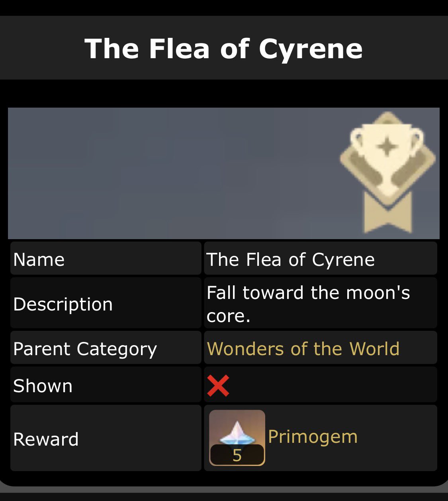Click the Primogem quantity 5 badge
This screenshot has height=501, width=448.
[x=237, y=455]
